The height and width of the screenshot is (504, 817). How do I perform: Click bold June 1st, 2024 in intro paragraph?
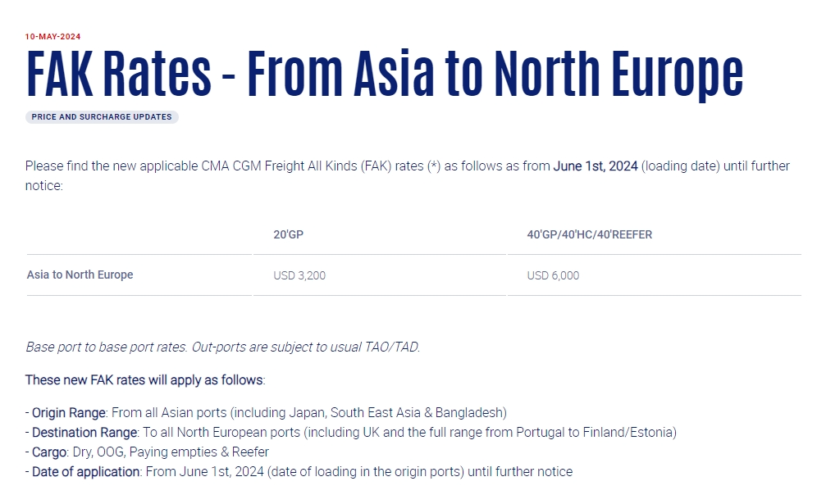point(596,166)
